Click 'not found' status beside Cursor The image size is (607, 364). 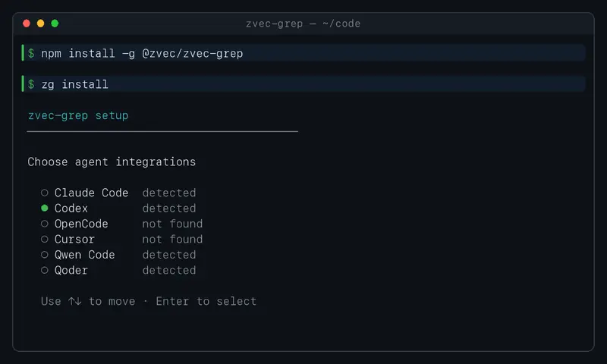pos(172,239)
